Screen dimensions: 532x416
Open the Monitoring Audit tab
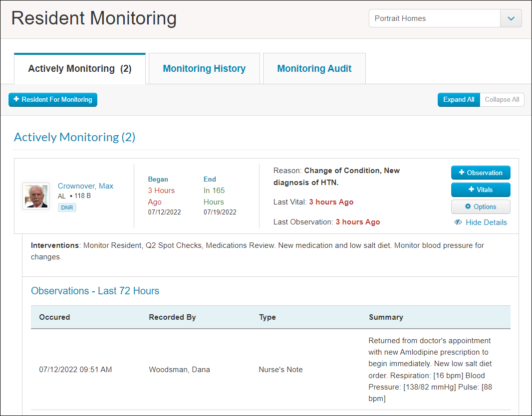coord(314,69)
